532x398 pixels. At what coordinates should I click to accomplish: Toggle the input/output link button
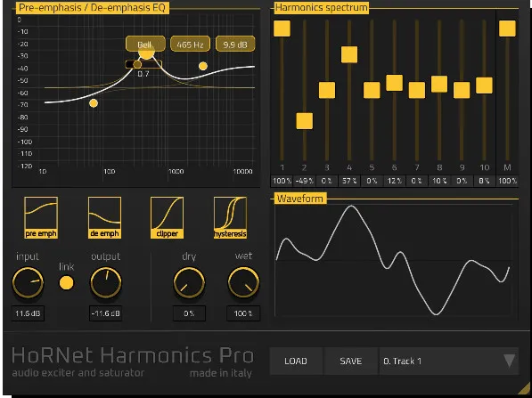(66, 283)
